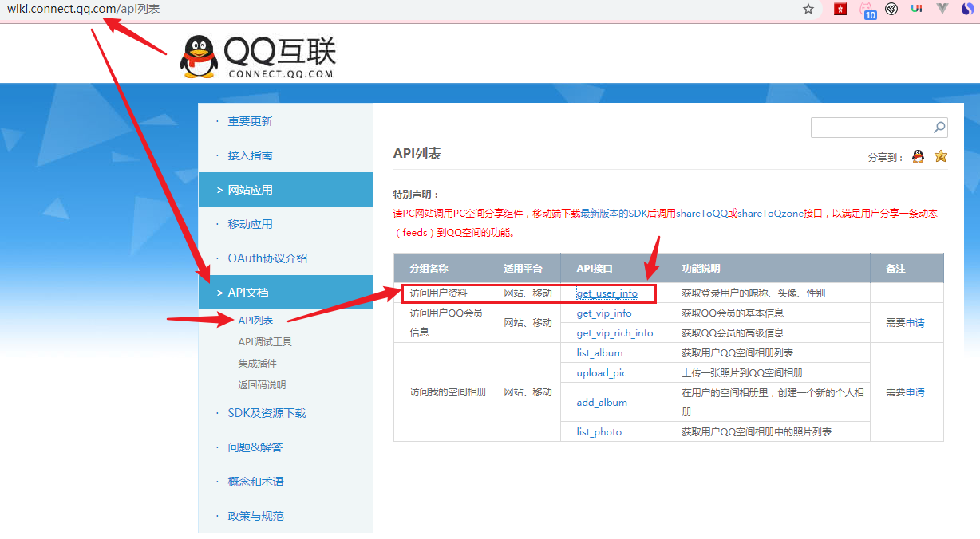Open the 移动应用 menu item
Screen dimensions: 980x539
tap(250, 223)
